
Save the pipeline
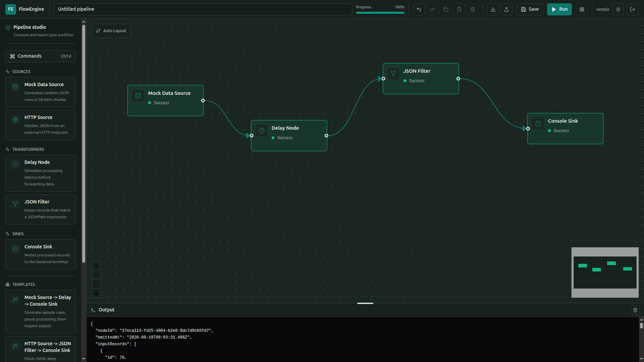click(x=530, y=9)
